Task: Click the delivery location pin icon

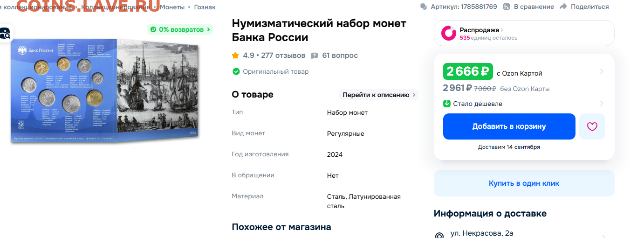Action: (439, 235)
